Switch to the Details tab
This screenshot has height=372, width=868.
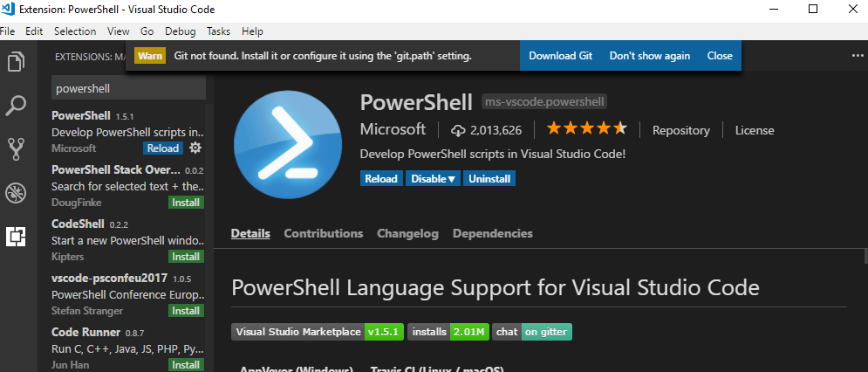[x=250, y=233]
